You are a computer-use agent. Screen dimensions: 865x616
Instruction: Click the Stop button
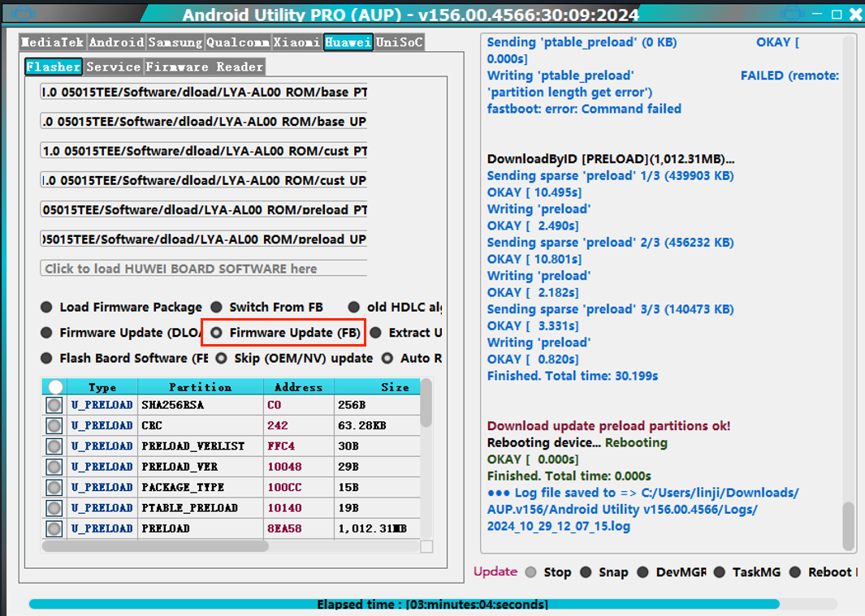tap(549, 572)
